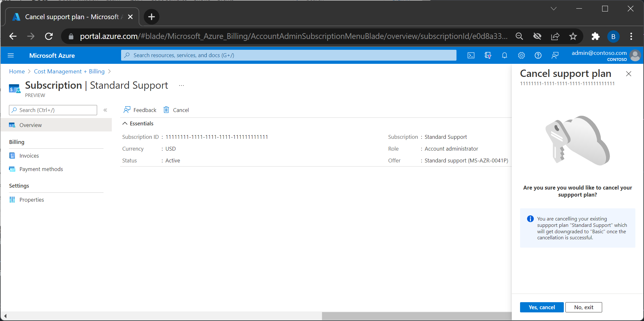Image resolution: width=644 pixels, height=321 pixels.
Task: Click the tab search chevron in title bar
Action: pos(554,9)
